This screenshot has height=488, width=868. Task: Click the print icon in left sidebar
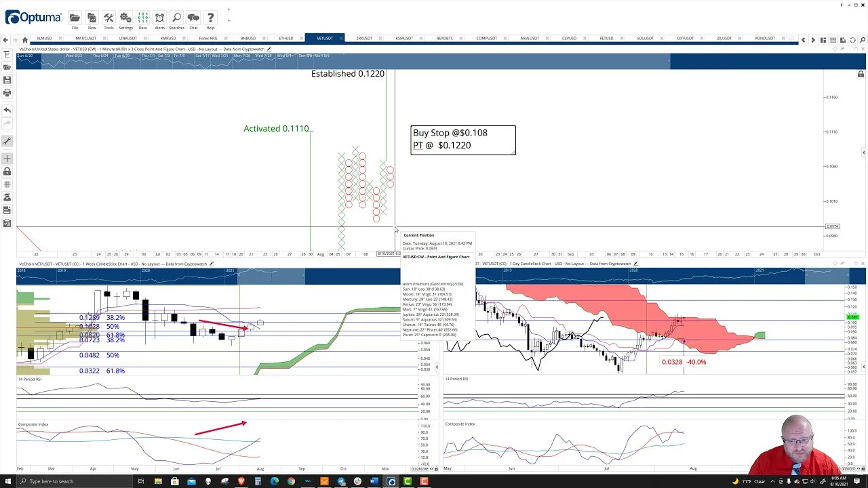pyautogui.click(x=7, y=93)
